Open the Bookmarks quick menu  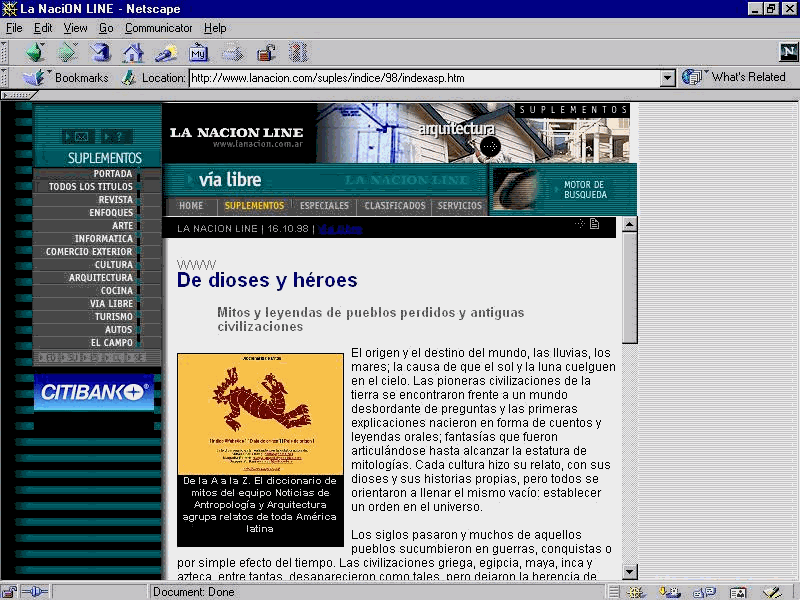[x=66, y=78]
